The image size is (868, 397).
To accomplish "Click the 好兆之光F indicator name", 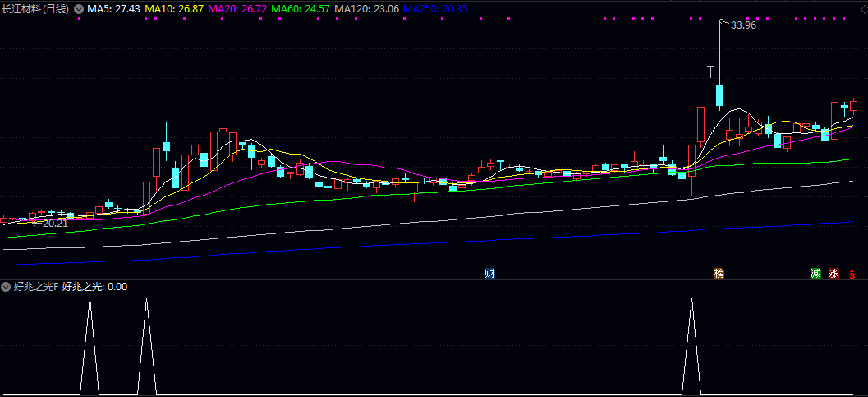I will click(36, 287).
